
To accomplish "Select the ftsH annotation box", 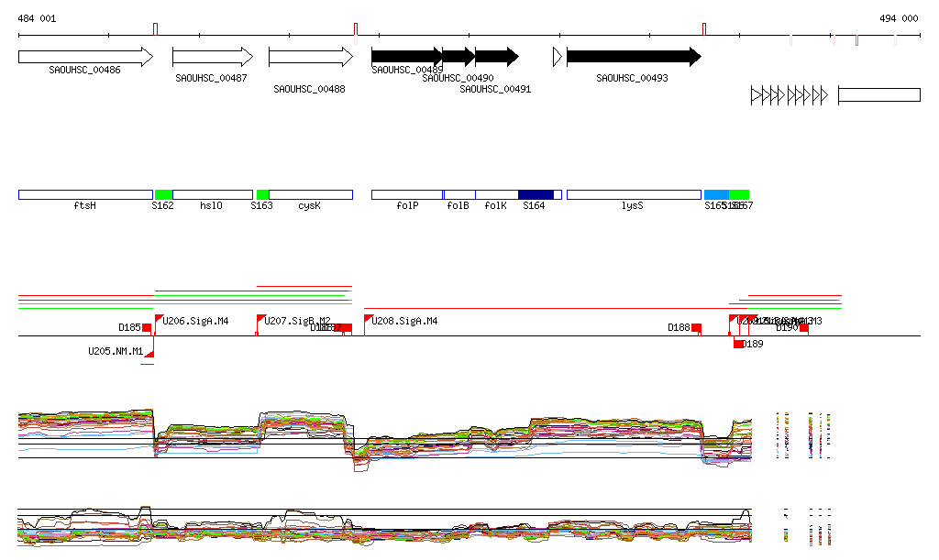I will tap(84, 194).
